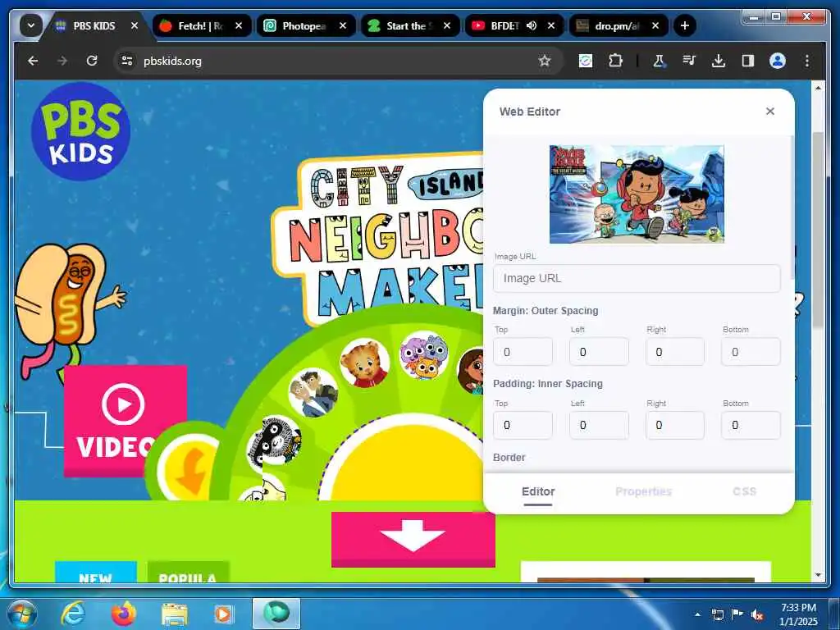Click the preview image in Web Editor
Viewport: 840px width, 630px height.
[637, 194]
